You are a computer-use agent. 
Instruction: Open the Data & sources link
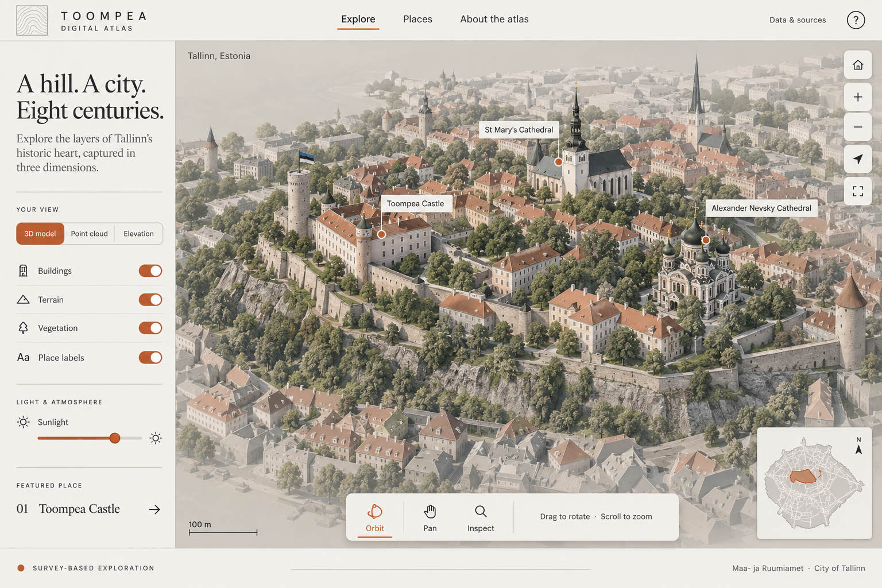798,20
